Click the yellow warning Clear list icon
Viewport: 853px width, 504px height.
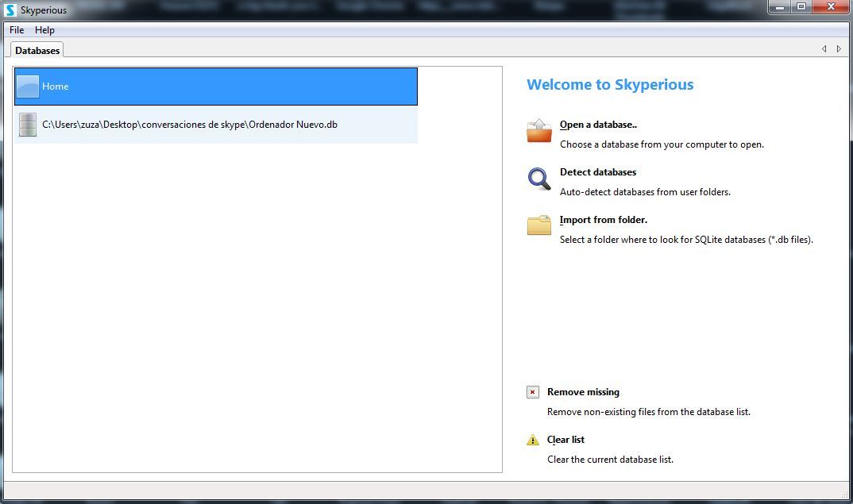[x=533, y=440]
